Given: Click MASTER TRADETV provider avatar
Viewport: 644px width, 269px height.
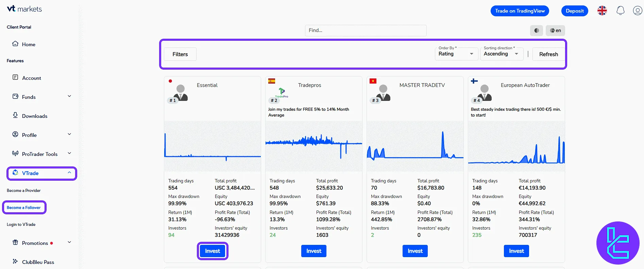Looking at the screenshot, I should coord(383,92).
